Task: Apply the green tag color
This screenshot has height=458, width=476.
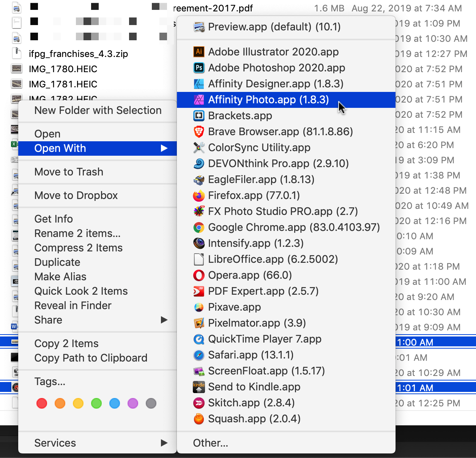Action: click(x=96, y=403)
